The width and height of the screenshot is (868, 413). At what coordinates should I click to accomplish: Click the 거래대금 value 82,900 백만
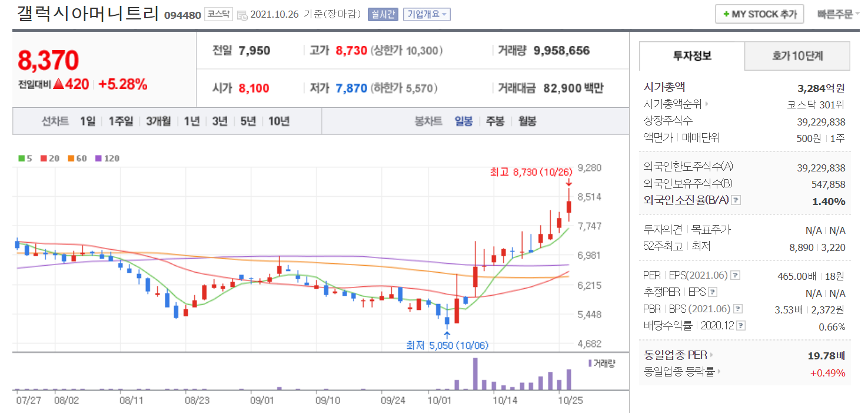(572, 88)
